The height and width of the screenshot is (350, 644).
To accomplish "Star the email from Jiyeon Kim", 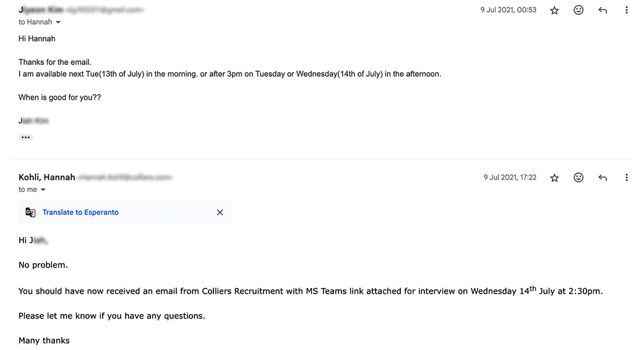I will pyautogui.click(x=554, y=11).
